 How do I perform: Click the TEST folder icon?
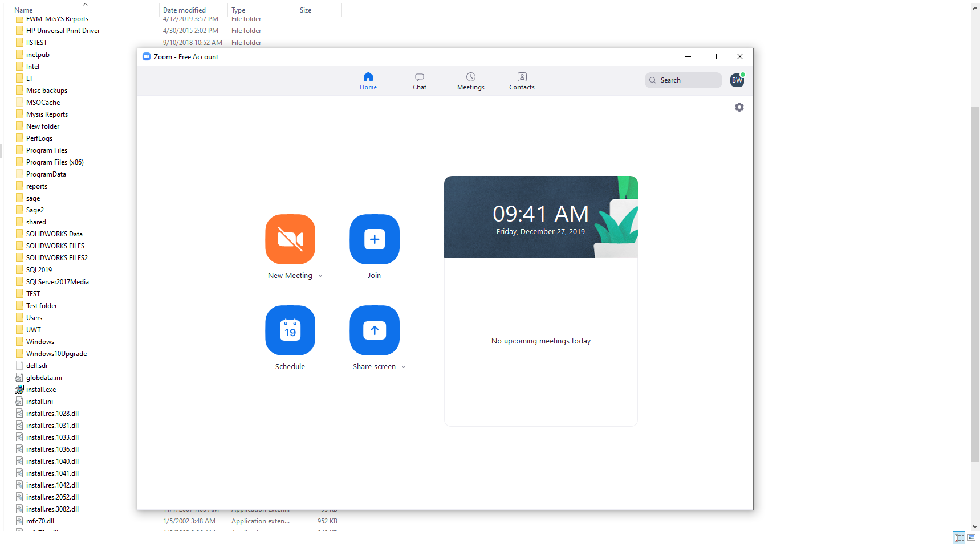[19, 294]
